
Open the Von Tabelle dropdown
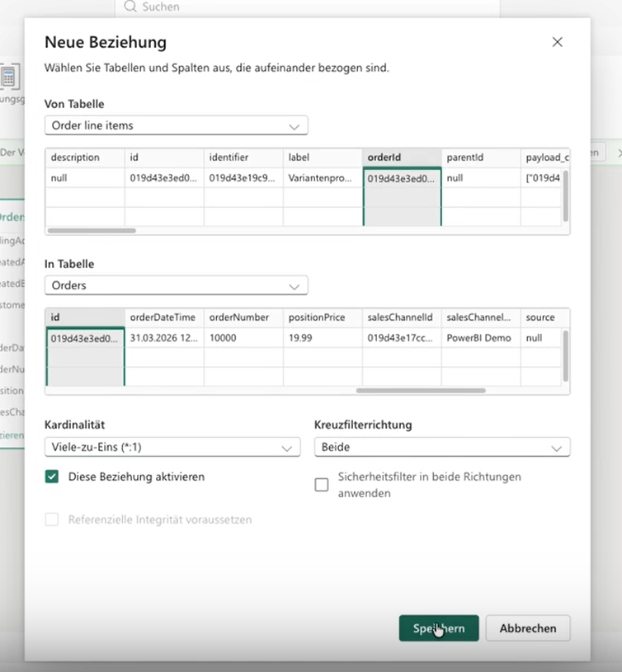177,125
